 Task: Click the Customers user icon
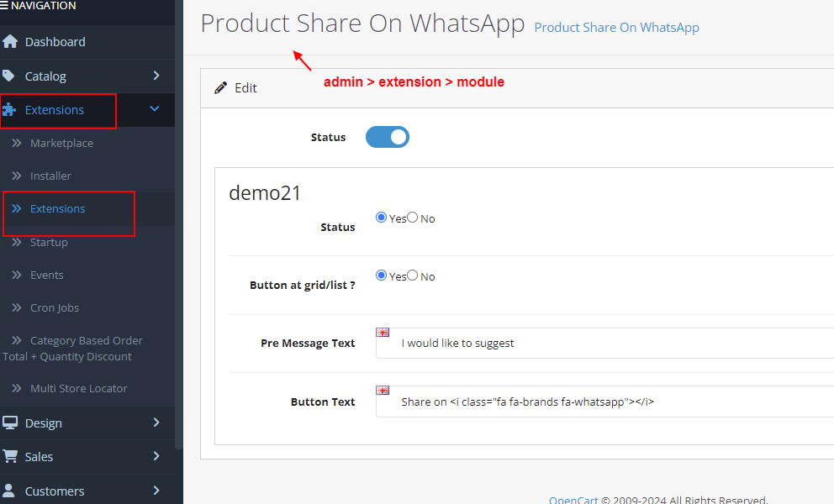point(8,491)
